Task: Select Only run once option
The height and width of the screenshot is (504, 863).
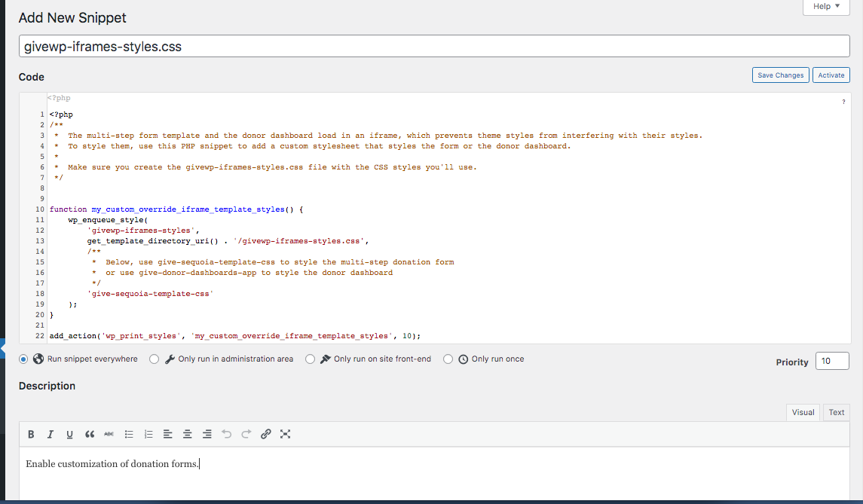Action: coord(448,359)
